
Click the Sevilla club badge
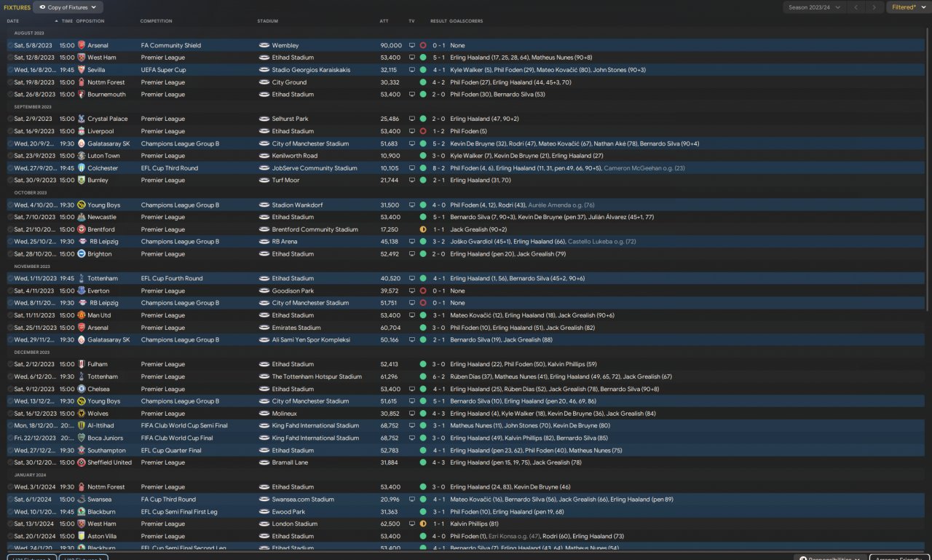[x=82, y=70]
